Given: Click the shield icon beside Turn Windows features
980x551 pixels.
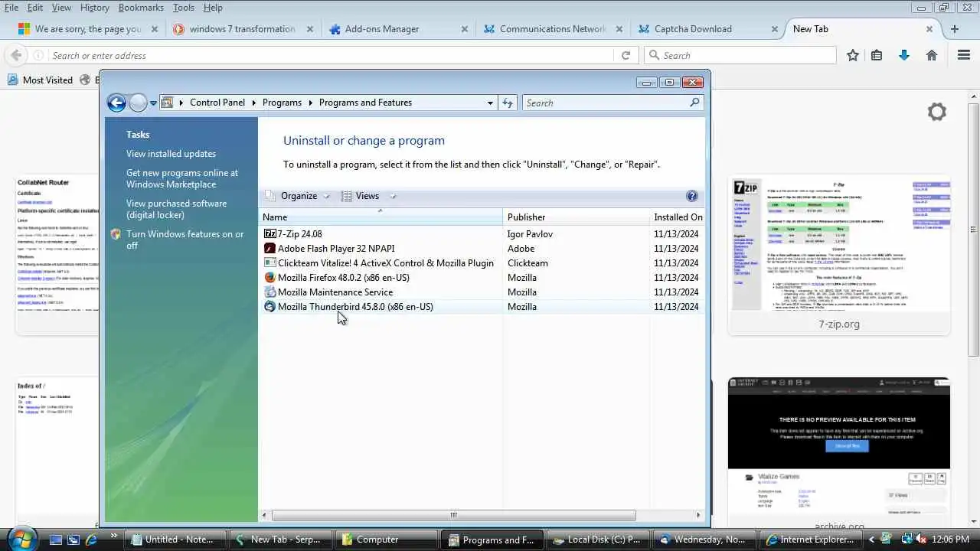Looking at the screenshot, I should [116, 235].
